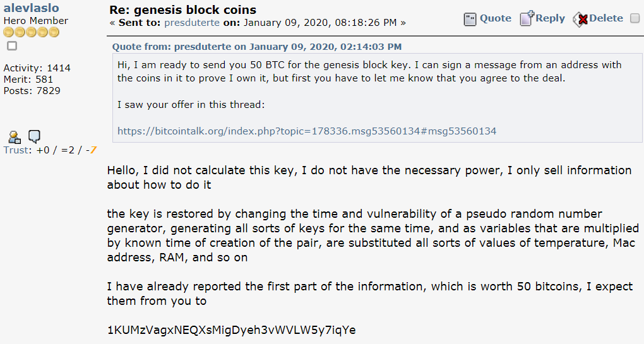This screenshot has height=344, width=644.
Task: Click inside the quoted message box
Action: coord(378,98)
